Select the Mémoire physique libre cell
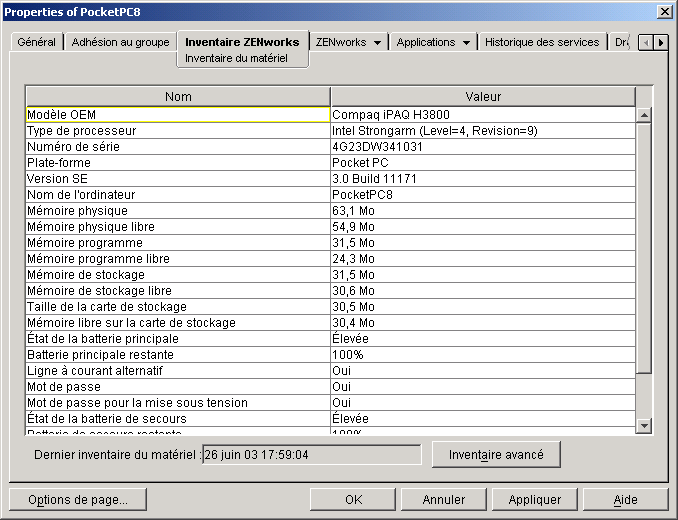The image size is (678, 520). [x=178, y=227]
